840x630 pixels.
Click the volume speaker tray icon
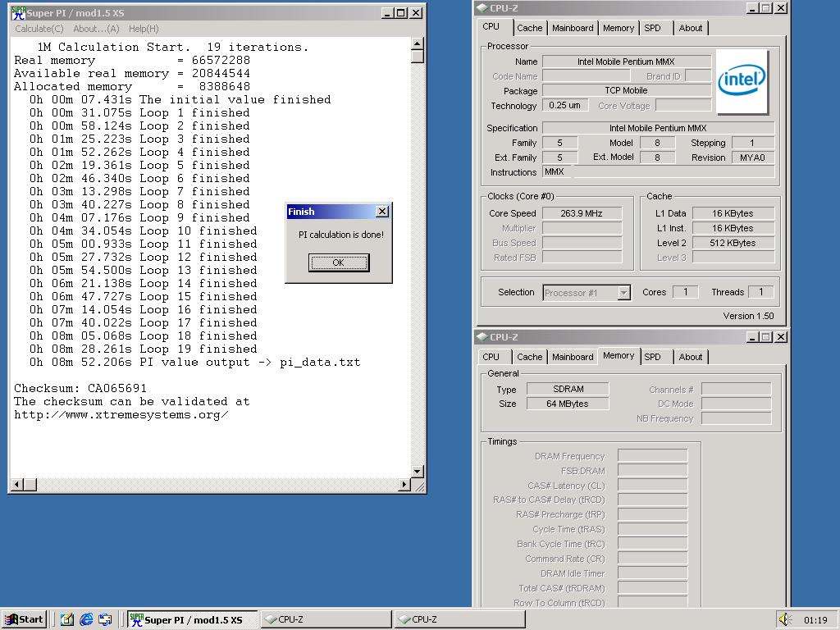(x=784, y=619)
